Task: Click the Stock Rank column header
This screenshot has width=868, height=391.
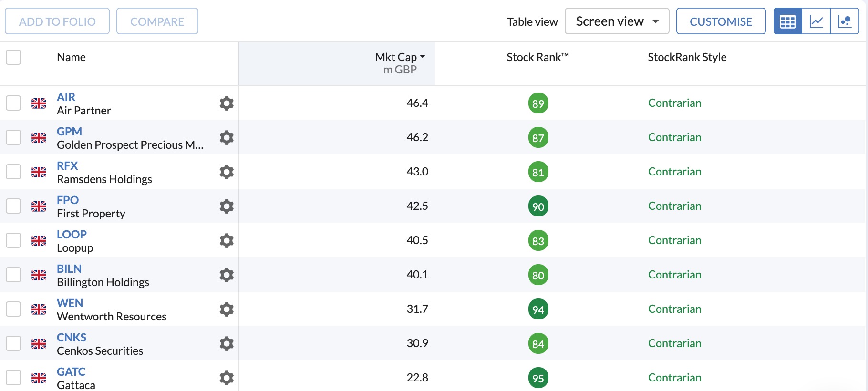Action: click(537, 57)
